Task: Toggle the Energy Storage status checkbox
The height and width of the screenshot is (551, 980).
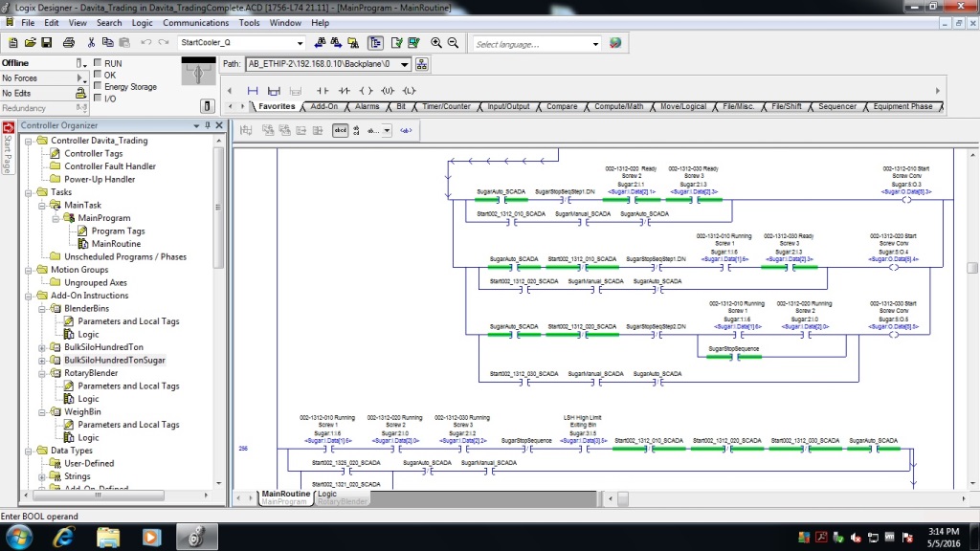Action: point(98,85)
